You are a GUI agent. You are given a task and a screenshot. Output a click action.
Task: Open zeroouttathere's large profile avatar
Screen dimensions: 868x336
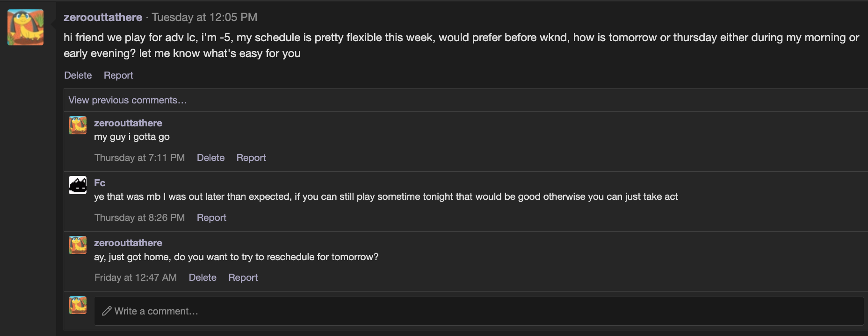point(25,28)
